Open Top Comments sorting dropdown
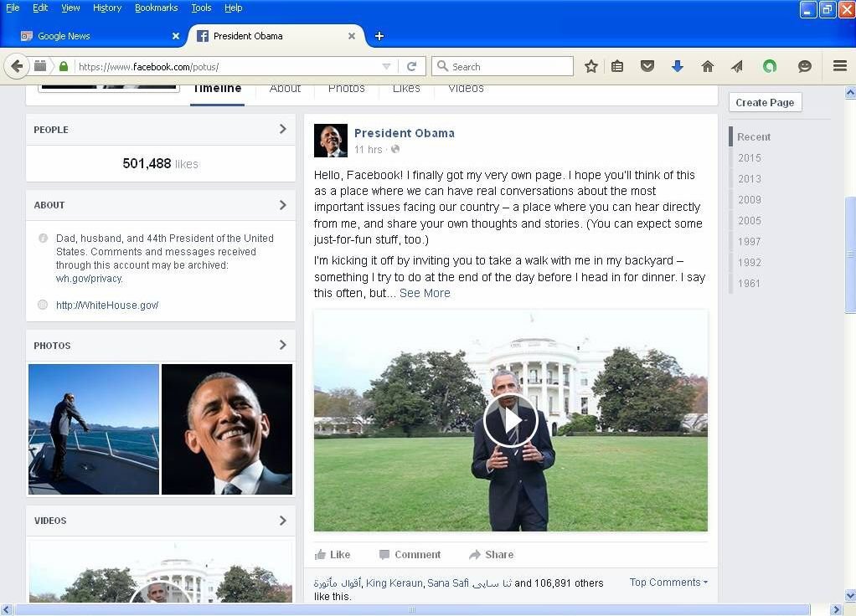The width and height of the screenshot is (856, 616). [668, 583]
